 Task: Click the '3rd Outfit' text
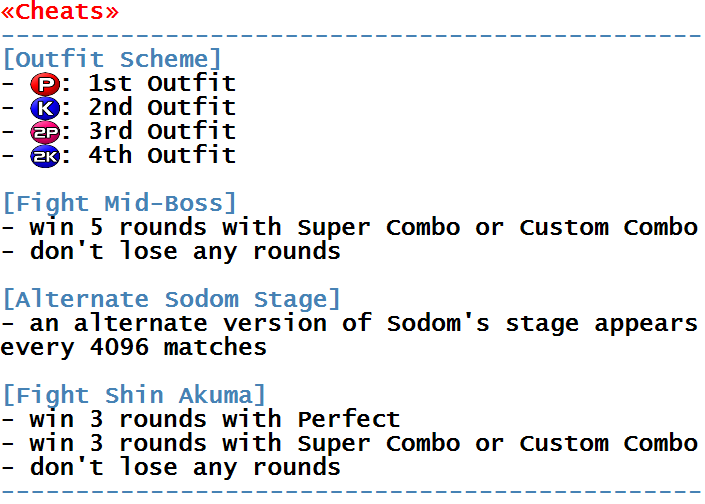pos(162,131)
